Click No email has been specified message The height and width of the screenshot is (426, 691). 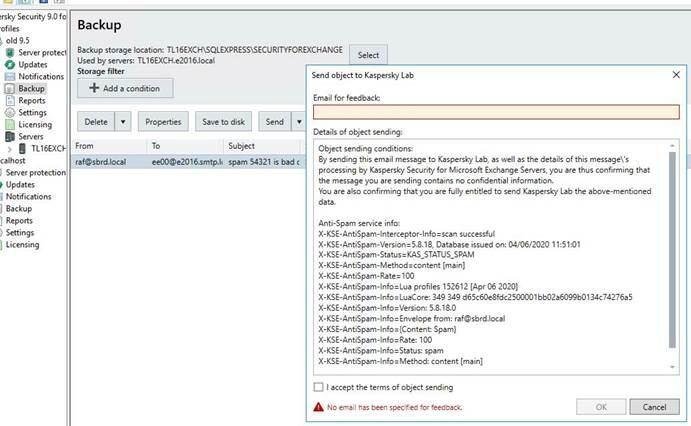(394, 407)
